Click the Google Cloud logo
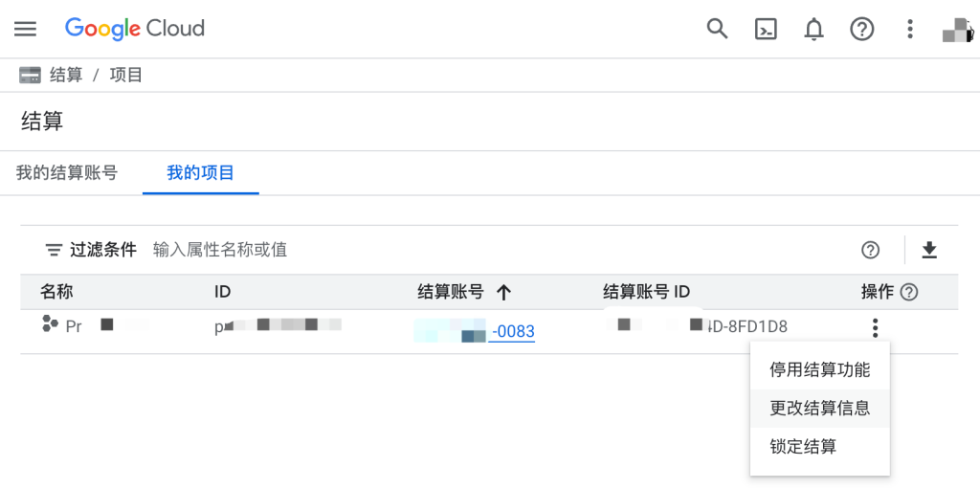The height and width of the screenshot is (489, 980). click(x=135, y=29)
